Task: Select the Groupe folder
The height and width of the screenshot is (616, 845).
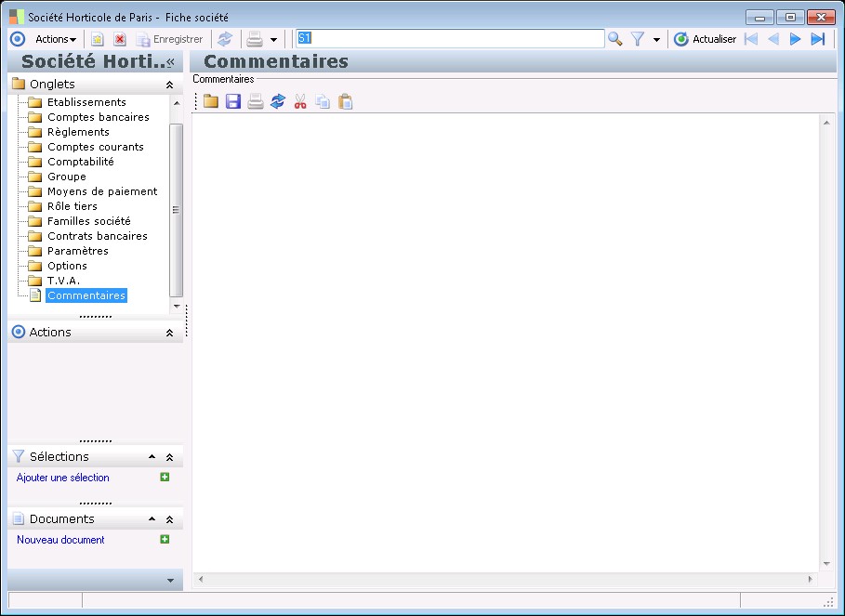Action: pos(66,177)
